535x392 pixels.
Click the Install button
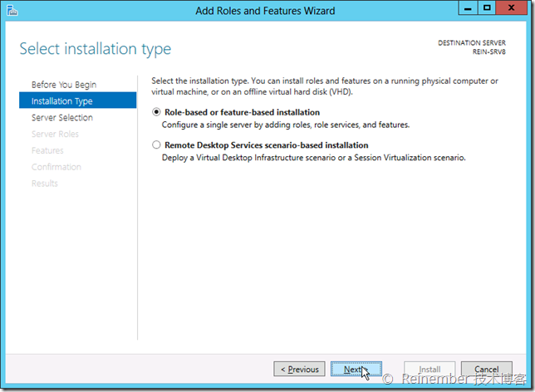tap(429, 370)
